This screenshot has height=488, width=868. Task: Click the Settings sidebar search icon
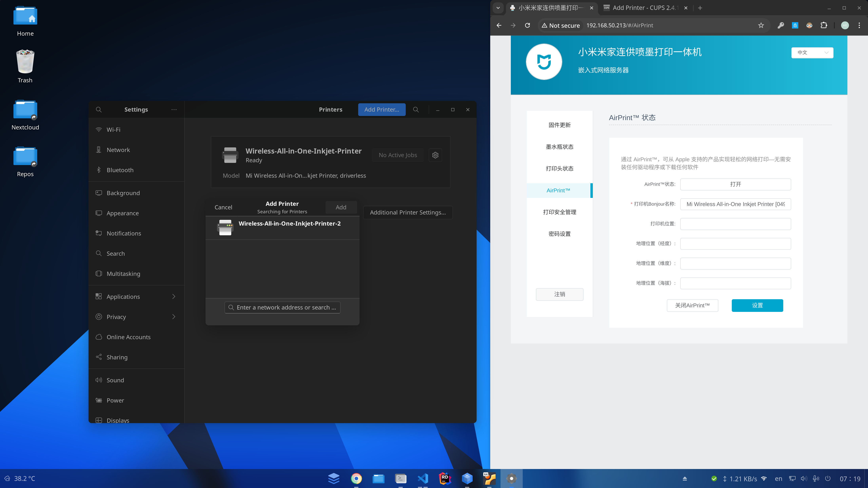(x=98, y=109)
